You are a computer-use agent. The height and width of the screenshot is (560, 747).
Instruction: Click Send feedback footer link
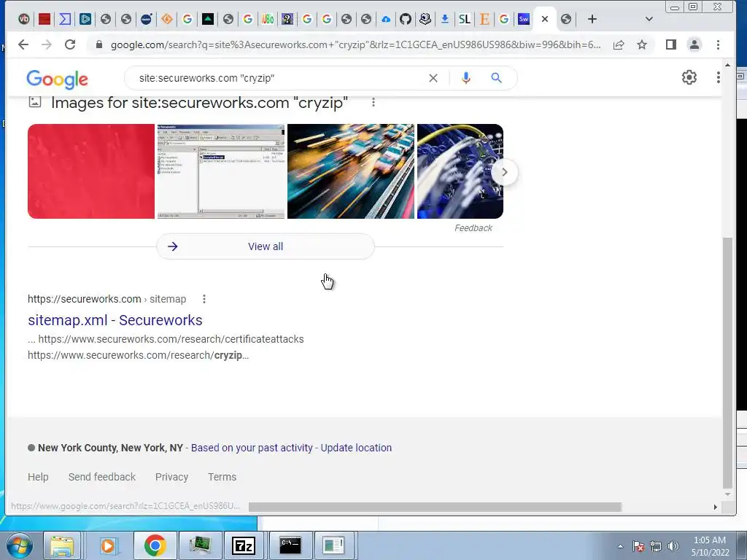coord(102,477)
